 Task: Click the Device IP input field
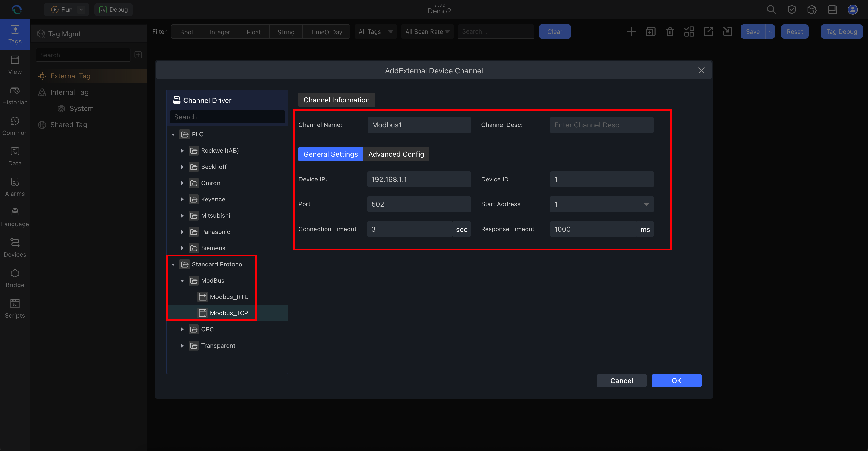tap(419, 179)
